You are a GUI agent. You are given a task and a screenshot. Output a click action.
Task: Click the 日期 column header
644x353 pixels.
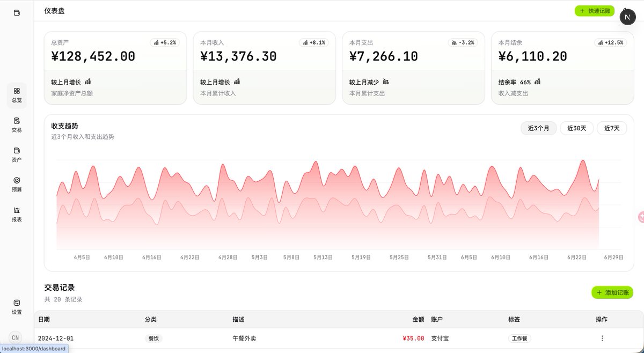point(44,319)
